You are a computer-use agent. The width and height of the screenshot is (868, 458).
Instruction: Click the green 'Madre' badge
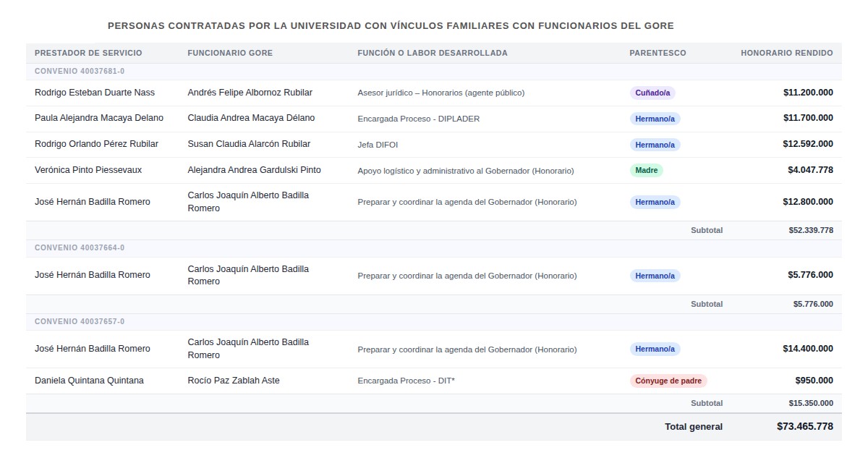pyautogui.click(x=646, y=171)
